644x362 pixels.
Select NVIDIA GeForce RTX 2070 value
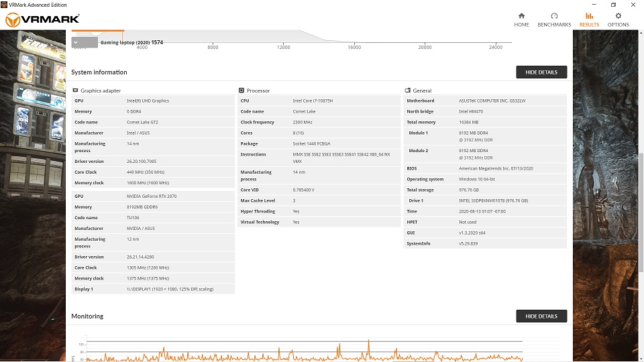pyautogui.click(x=152, y=196)
